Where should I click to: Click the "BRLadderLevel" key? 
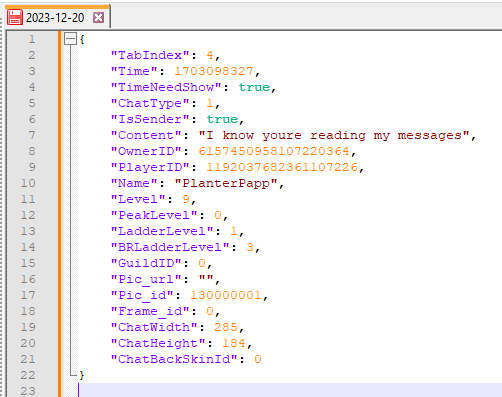tap(170, 247)
